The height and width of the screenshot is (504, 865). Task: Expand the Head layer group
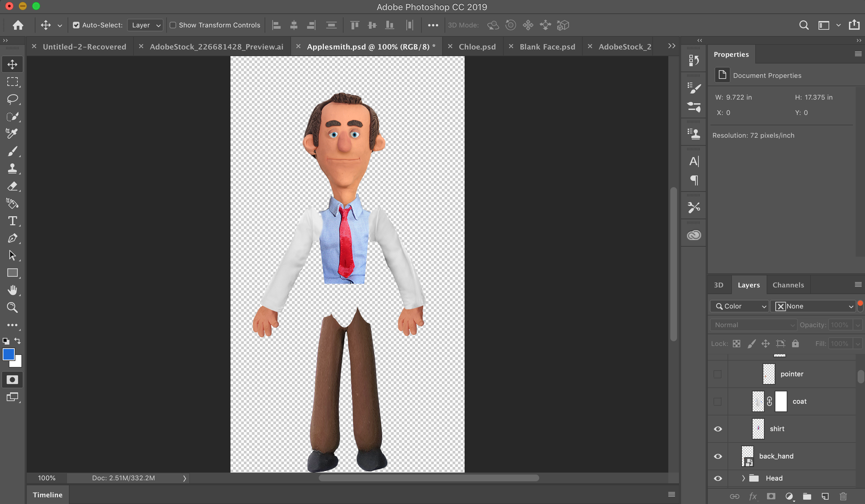(743, 478)
